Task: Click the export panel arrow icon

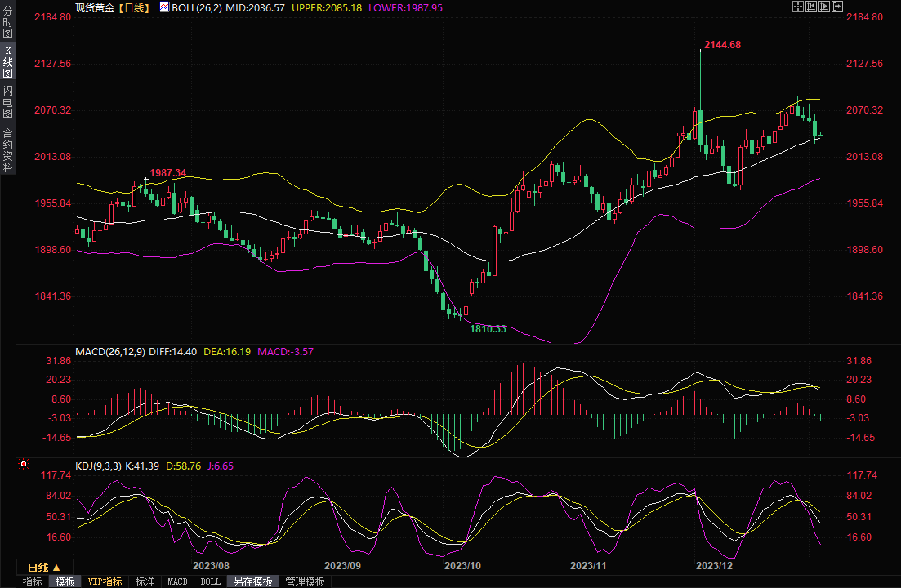Action: (836, 7)
